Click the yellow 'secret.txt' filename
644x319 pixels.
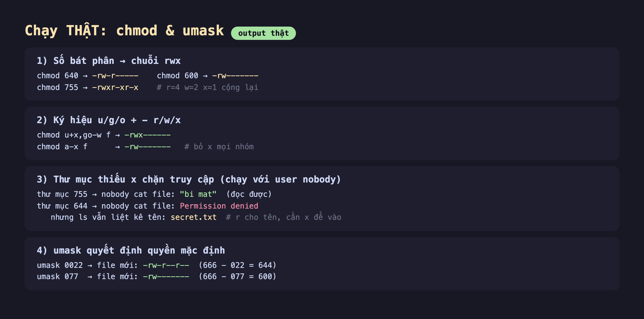click(x=194, y=217)
